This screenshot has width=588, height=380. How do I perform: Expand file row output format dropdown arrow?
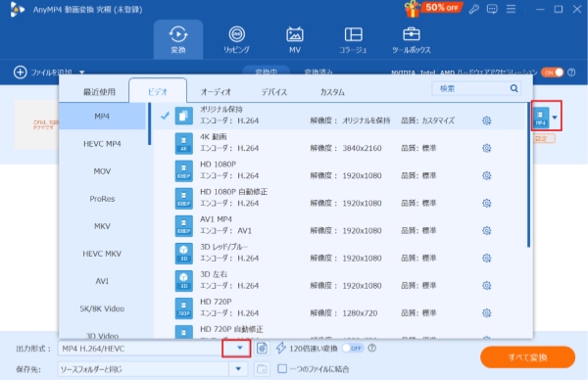pos(555,118)
